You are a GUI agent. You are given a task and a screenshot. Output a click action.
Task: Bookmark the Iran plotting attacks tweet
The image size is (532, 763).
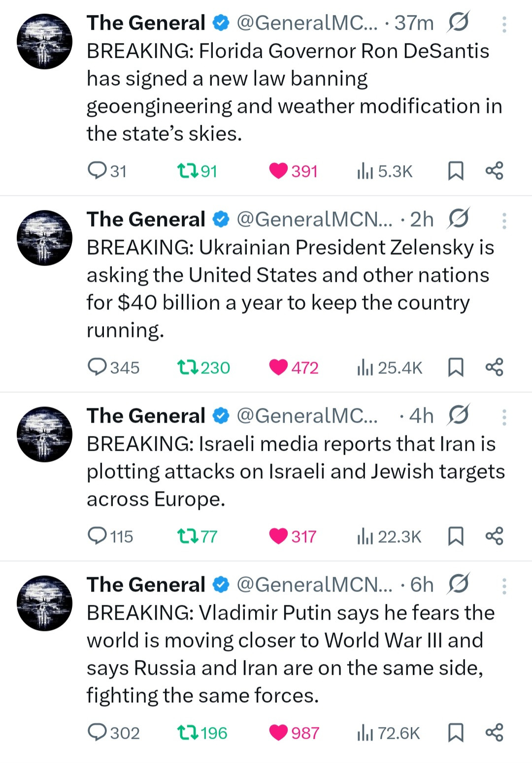coord(456,536)
